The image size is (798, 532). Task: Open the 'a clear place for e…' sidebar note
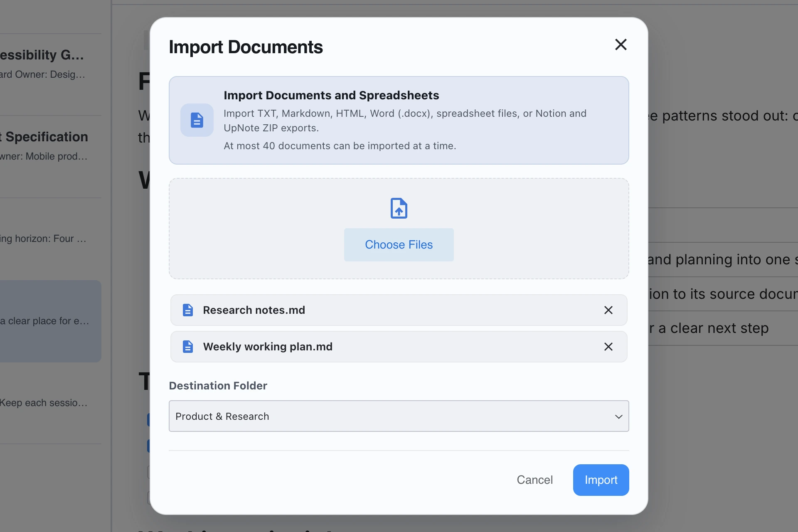51,321
